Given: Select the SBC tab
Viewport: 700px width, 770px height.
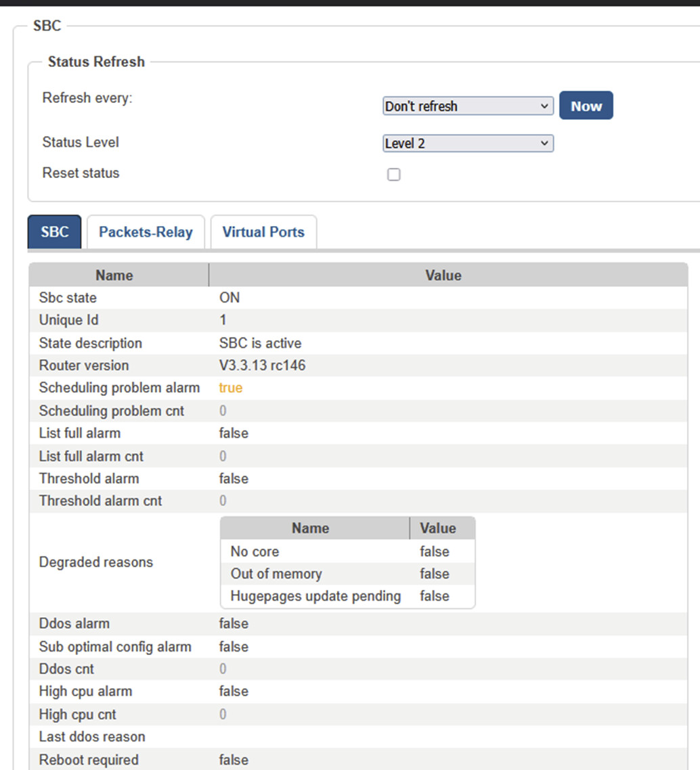Looking at the screenshot, I should [x=54, y=232].
